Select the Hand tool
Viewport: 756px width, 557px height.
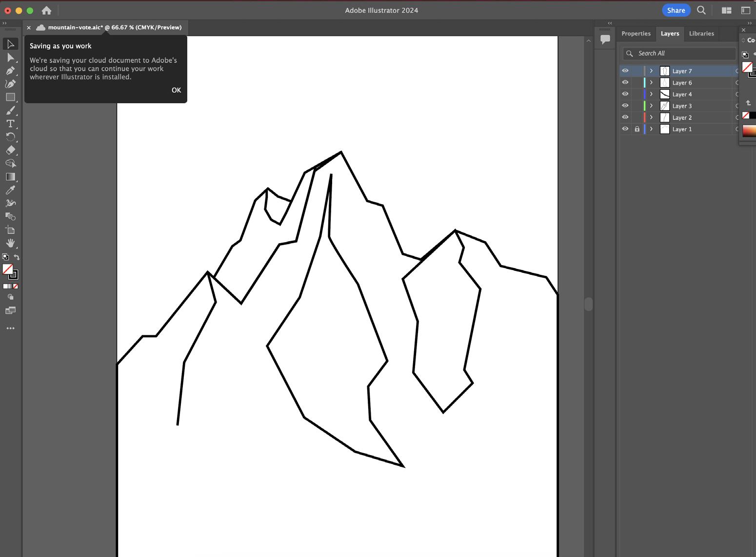coord(10,243)
